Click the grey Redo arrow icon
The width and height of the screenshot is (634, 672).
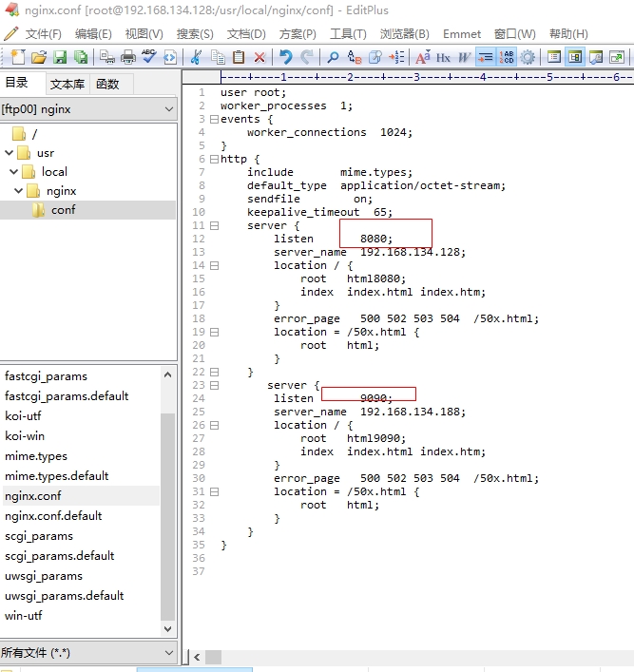306,57
